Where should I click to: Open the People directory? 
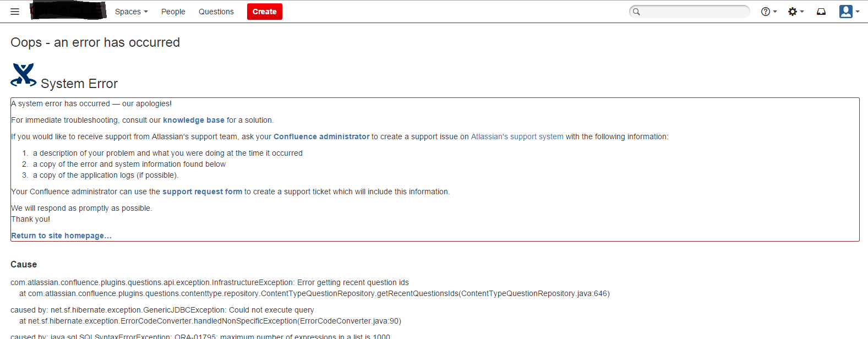point(173,12)
